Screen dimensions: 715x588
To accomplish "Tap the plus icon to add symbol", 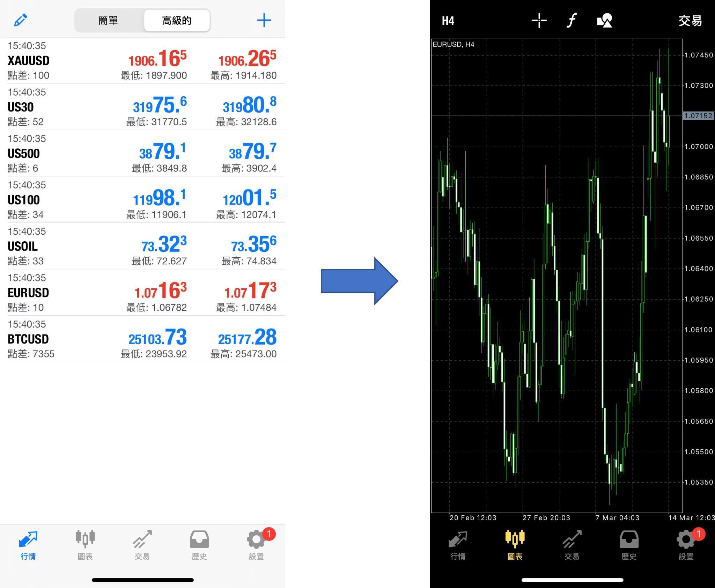I will click(264, 20).
